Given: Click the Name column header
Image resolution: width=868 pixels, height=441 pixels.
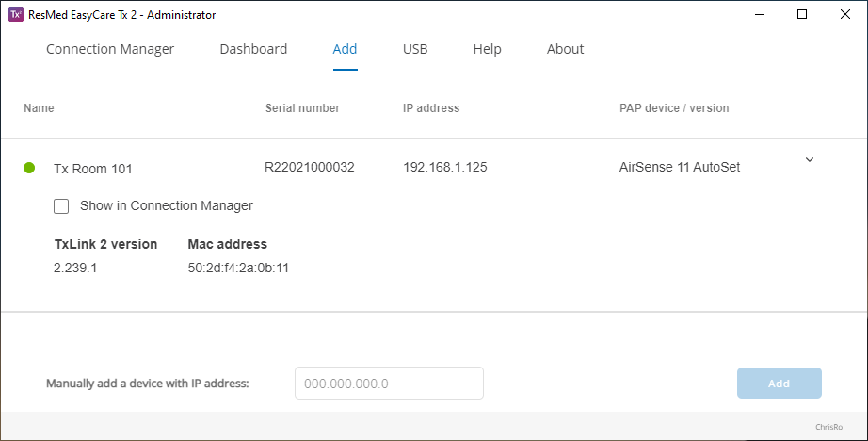Looking at the screenshot, I should [39, 108].
